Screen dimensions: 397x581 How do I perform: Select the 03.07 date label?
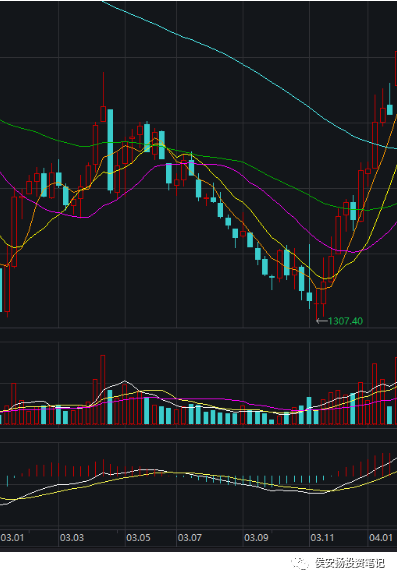189,537
